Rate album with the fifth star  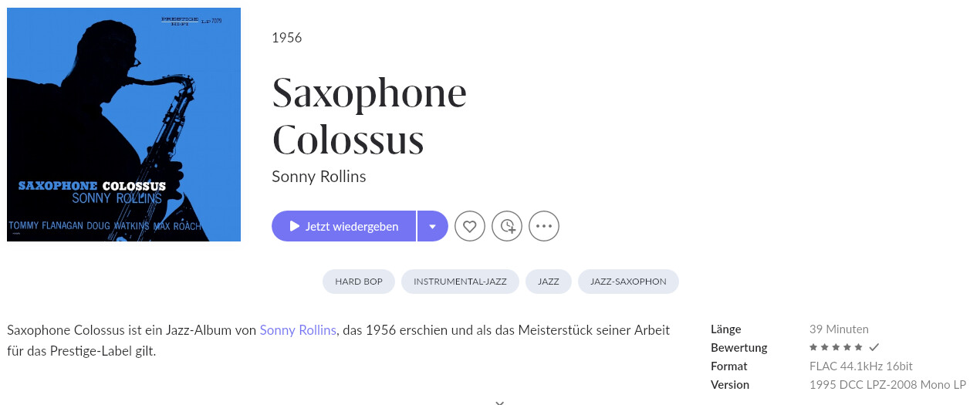(860, 348)
